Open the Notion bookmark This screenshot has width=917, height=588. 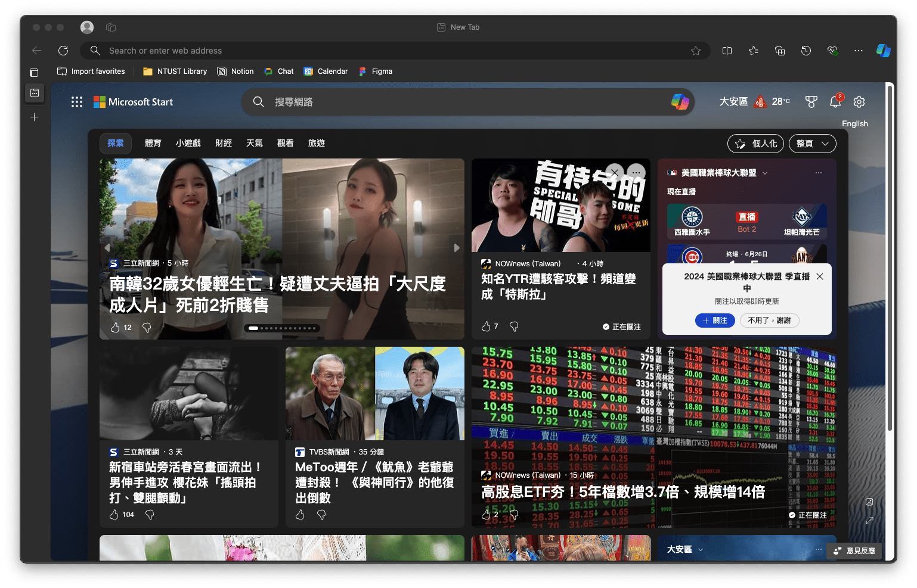coord(236,71)
